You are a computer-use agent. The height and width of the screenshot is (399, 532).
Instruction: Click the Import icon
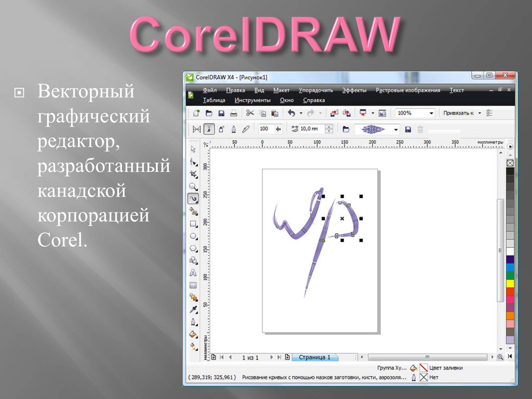334,113
